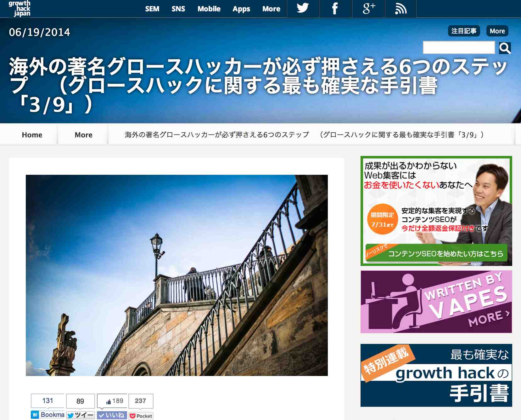521x420 pixels.
Task: Open the More menu in top navigation
Action: click(271, 9)
